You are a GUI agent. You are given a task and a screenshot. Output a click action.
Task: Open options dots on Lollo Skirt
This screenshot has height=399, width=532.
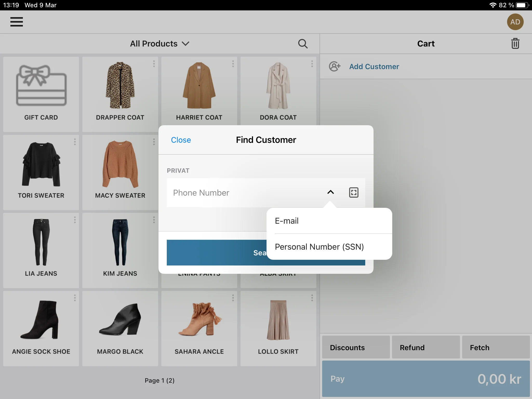tap(312, 298)
